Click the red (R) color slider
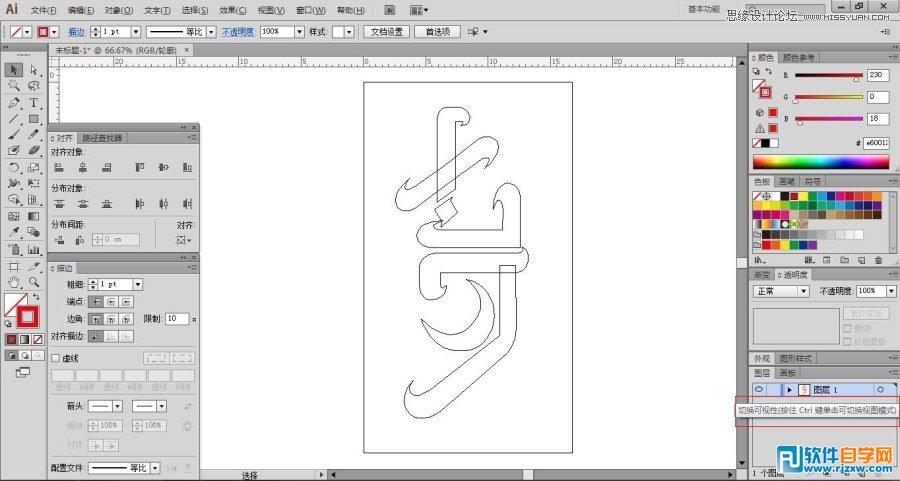 point(828,75)
